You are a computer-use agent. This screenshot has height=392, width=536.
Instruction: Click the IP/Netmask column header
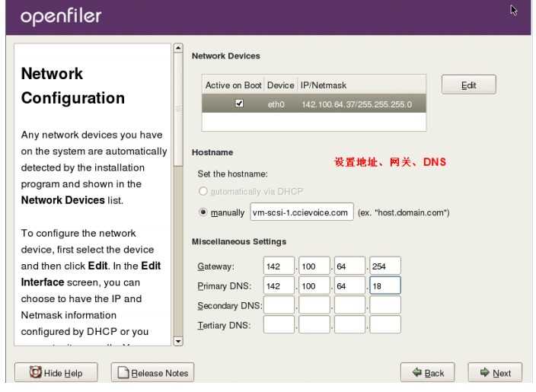[362, 85]
